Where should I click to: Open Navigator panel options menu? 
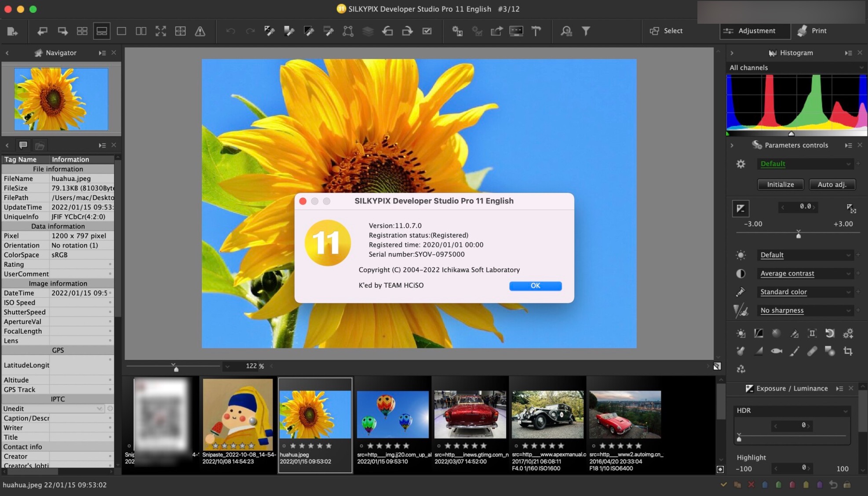pyautogui.click(x=102, y=53)
